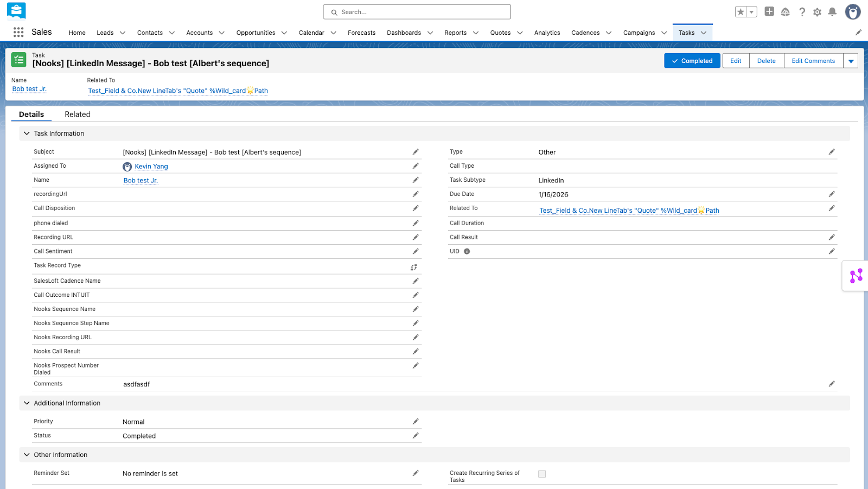Edit the Subject field pencil icon
Viewport: 868px width, 489px height.
tap(416, 152)
